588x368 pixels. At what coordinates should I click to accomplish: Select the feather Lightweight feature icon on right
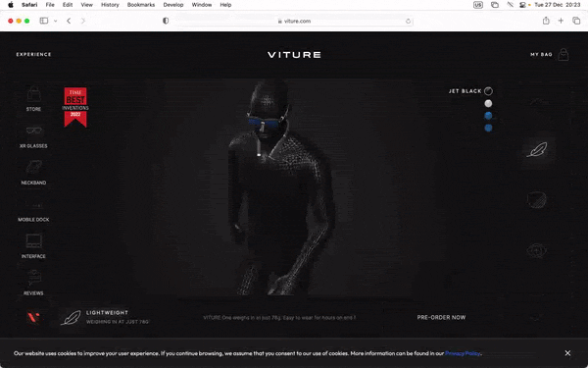point(537,149)
